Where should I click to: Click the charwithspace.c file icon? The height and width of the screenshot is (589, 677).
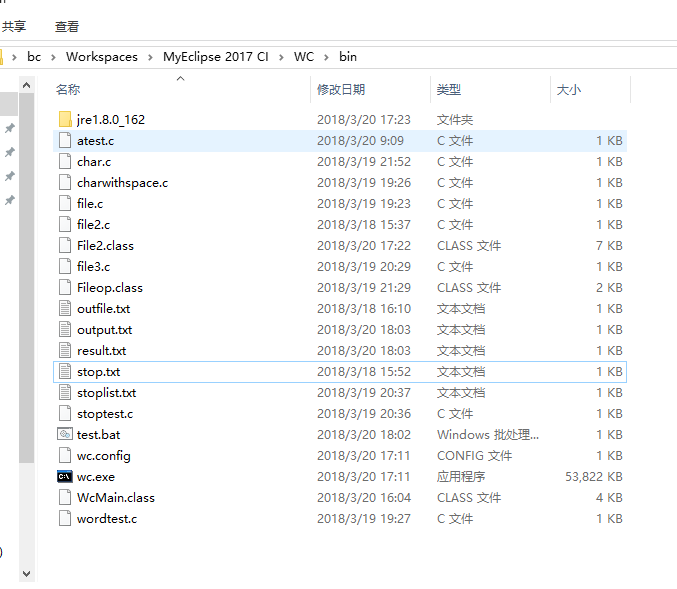pos(65,183)
